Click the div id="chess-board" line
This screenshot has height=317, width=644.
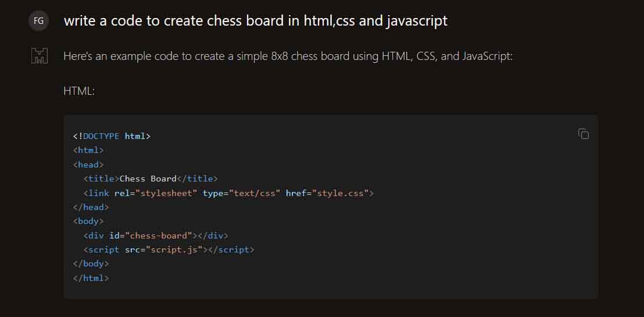(x=156, y=236)
